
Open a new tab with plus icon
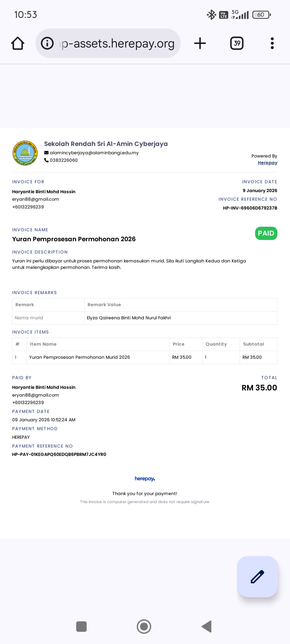tap(200, 43)
